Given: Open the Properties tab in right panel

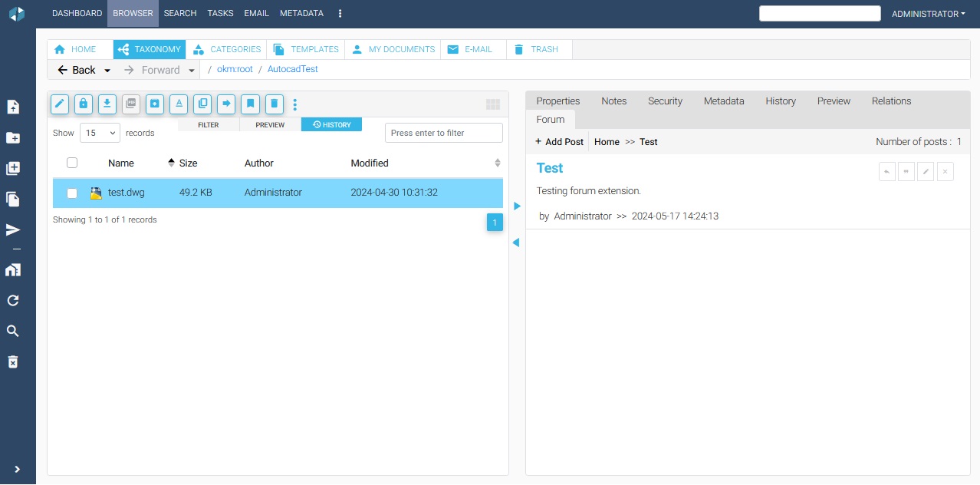Looking at the screenshot, I should click(557, 101).
